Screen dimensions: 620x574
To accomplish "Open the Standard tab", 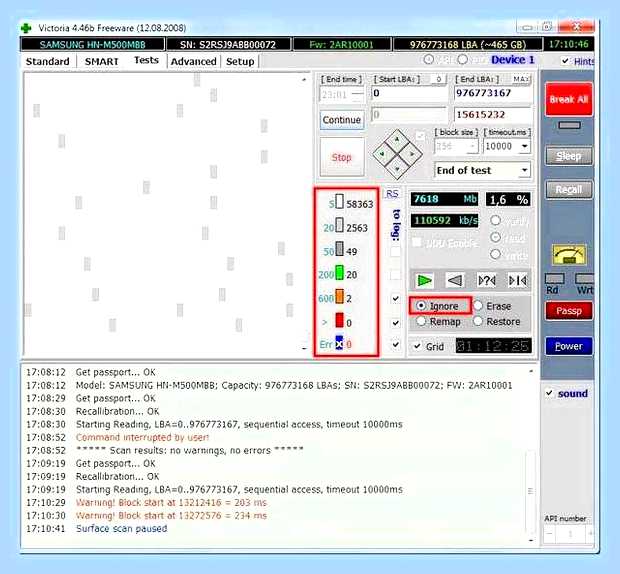I will pyautogui.click(x=47, y=62).
